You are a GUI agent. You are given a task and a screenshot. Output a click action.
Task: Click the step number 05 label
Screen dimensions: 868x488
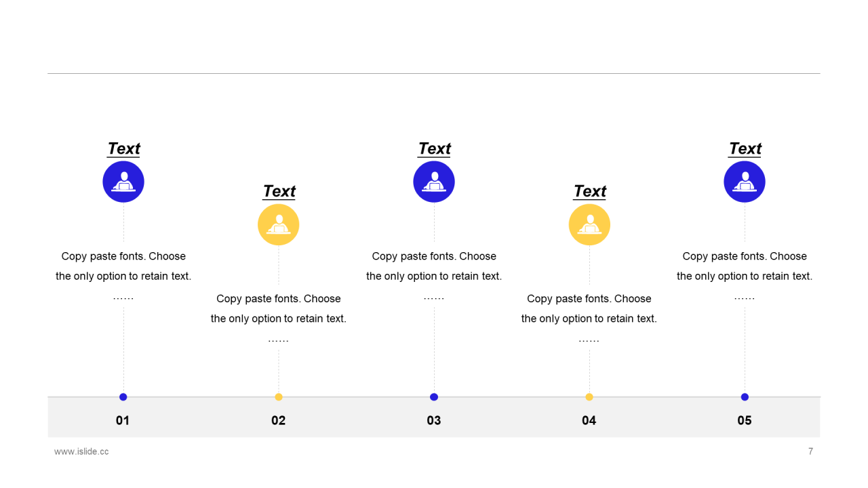click(x=745, y=420)
